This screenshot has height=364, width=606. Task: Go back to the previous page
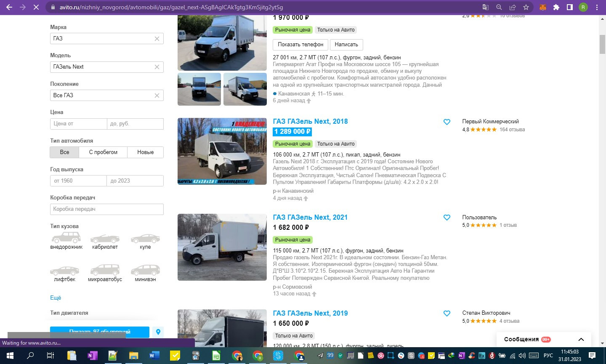pyautogui.click(x=9, y=7)
